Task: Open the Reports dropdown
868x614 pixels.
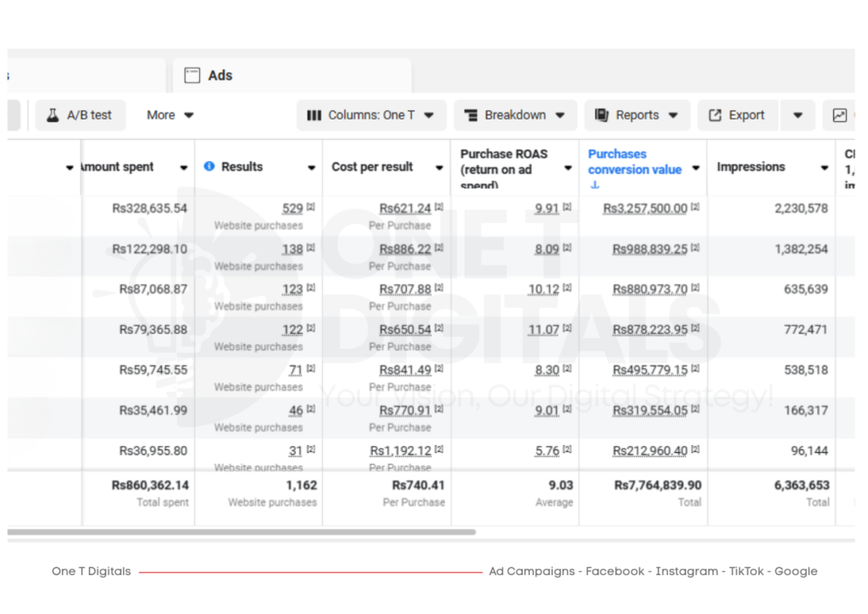Action: click(x=637, y=115)
